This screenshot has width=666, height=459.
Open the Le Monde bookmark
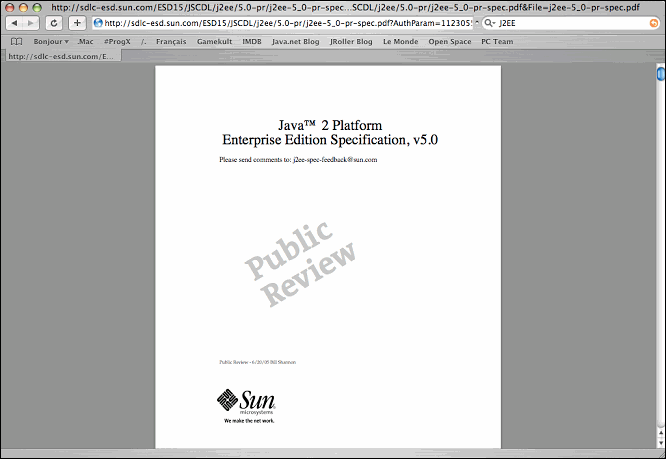[x=401, y=42]
